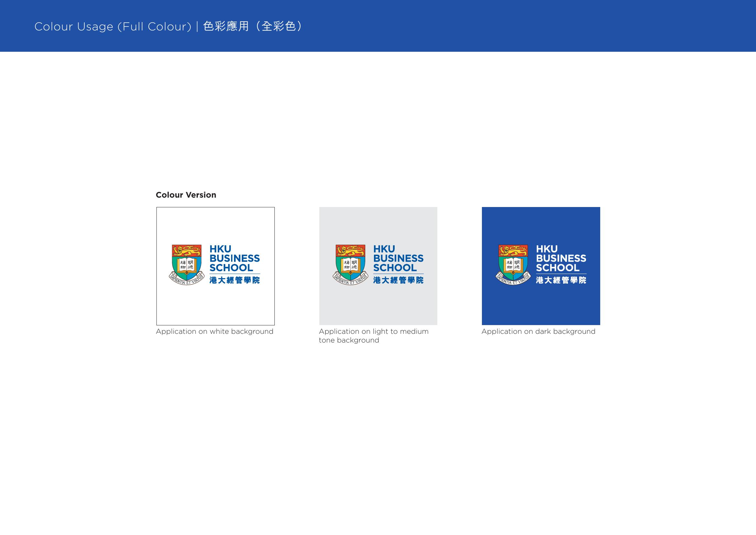The height and width of the screenshot is (535, 756).
Task: Click the blue 'HKU BUSINESS SCHOOL' text on white
Action: tap(234, 258)
